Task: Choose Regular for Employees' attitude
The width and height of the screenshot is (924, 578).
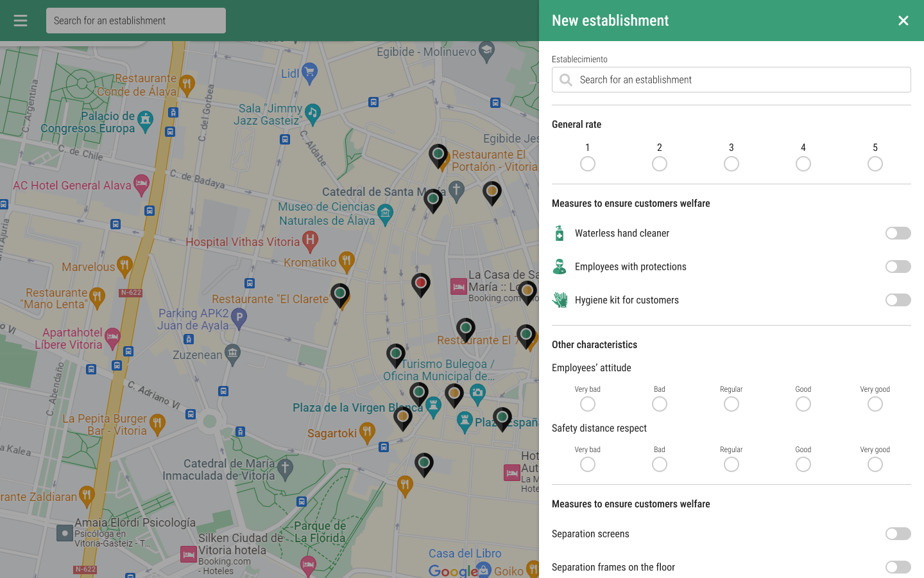Action: pos(732,404)
